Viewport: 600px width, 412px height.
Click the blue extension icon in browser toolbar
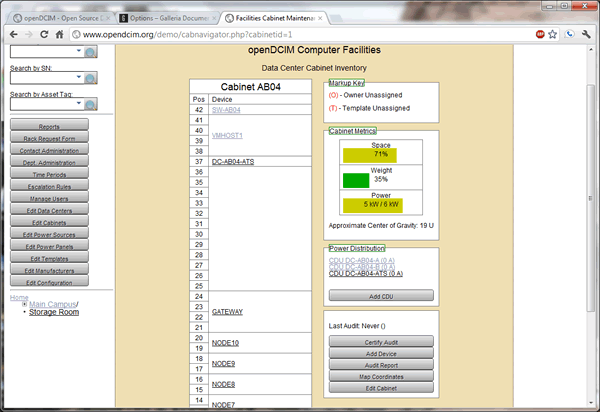tap(567, 33)
